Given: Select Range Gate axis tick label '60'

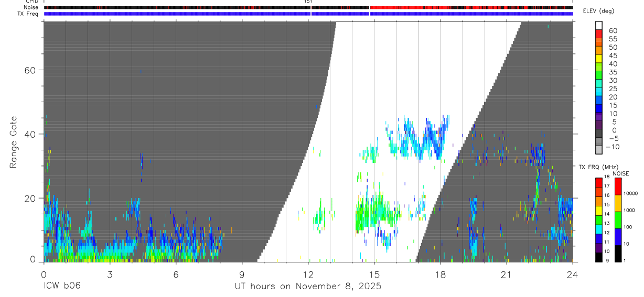Looking at the screenshot, I should coord(29,70).
